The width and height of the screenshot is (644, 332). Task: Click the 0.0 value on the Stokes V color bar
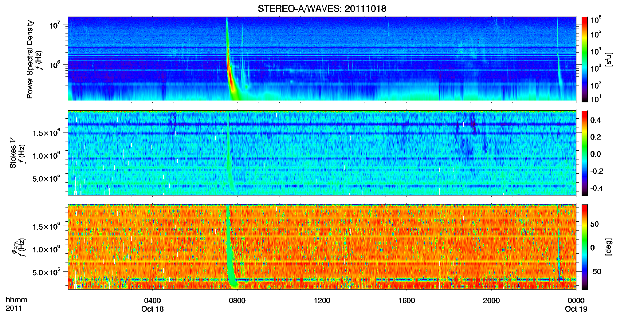[x=595, y=154]
